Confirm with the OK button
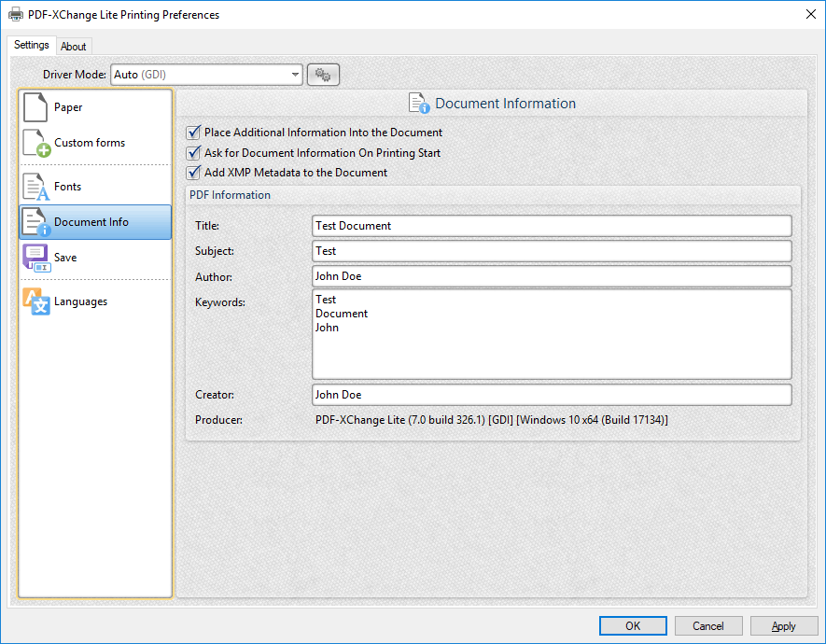 pos(633,626)
